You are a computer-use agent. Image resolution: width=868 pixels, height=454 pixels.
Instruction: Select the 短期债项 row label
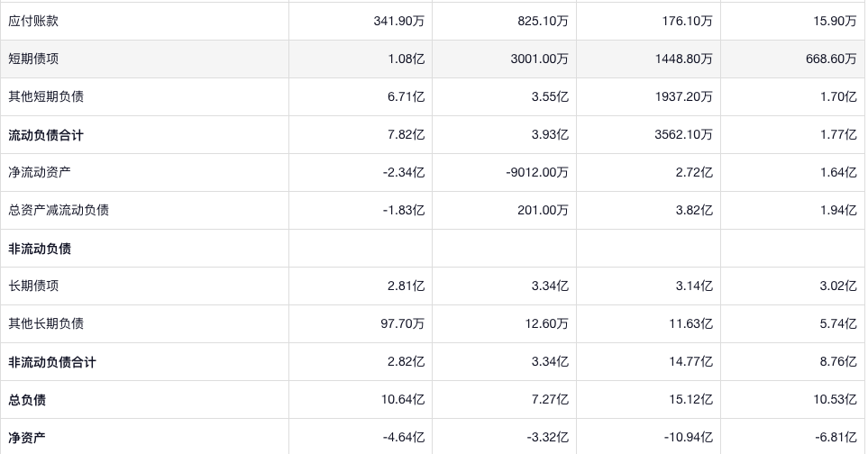tap(33, 59)
